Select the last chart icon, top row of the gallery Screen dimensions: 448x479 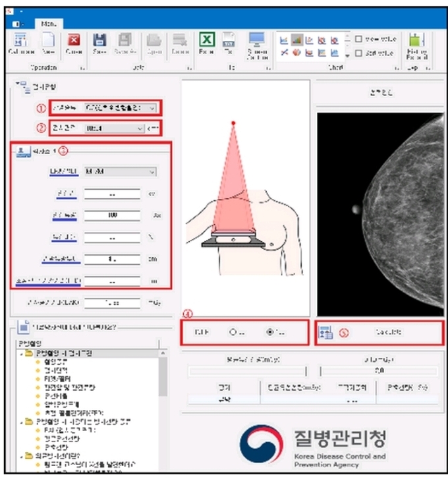pos(335,40)
